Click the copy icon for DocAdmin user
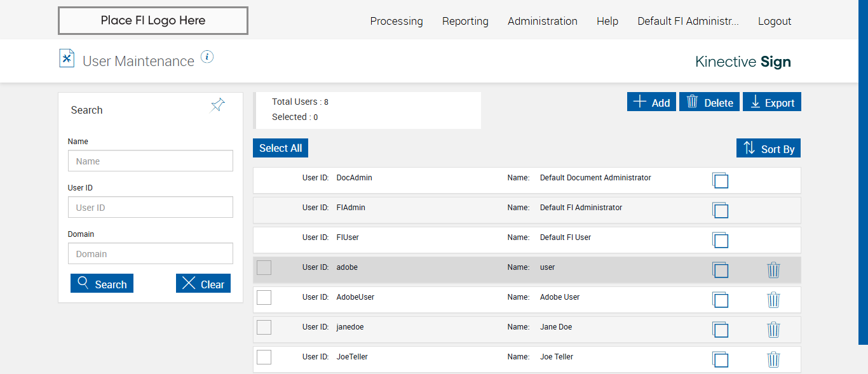The height and width of the screenshot is (374, 868). (x=720, y=180)
